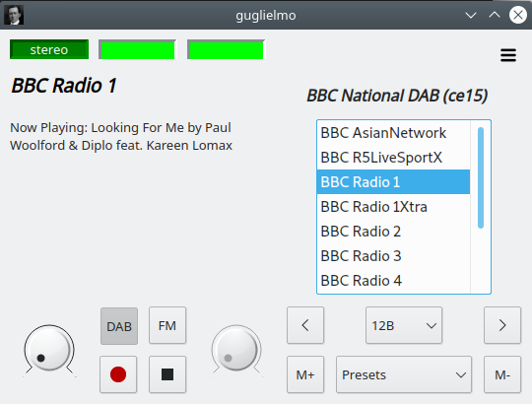Screen dimensions: 532x404
Task: Add the station to presets with M+
Action: pyautogui.click(x=305, y=374)
